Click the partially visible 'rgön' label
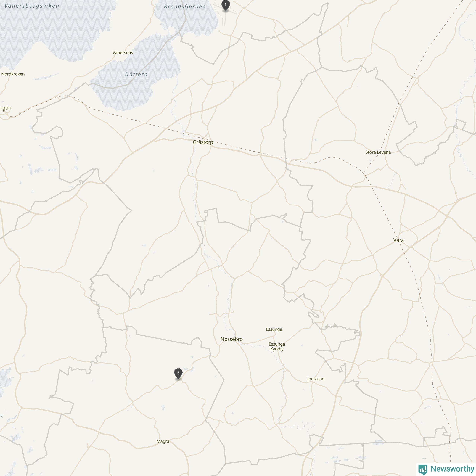The width and height of the screenshot is (476, 476). tap(5, 108)
